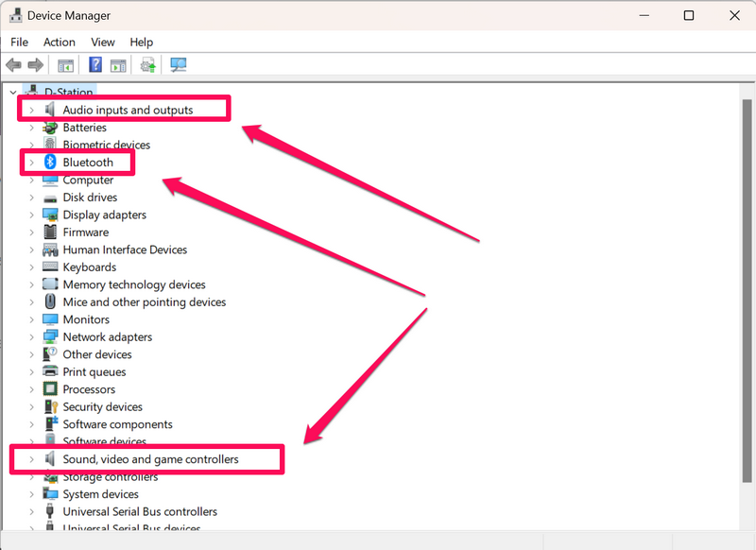Click the blue Help question mark icon
Viewport: 756px width, 550px height.
(95, 65)
